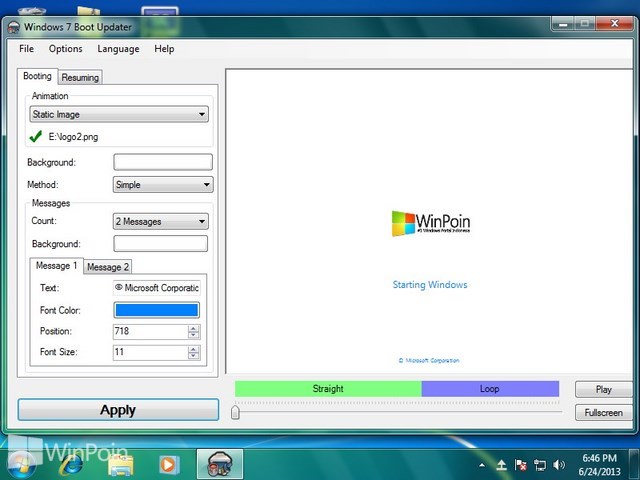The image size is (640, 480).
Task: Click the Starting Windows text in preview
Action: 430,284
